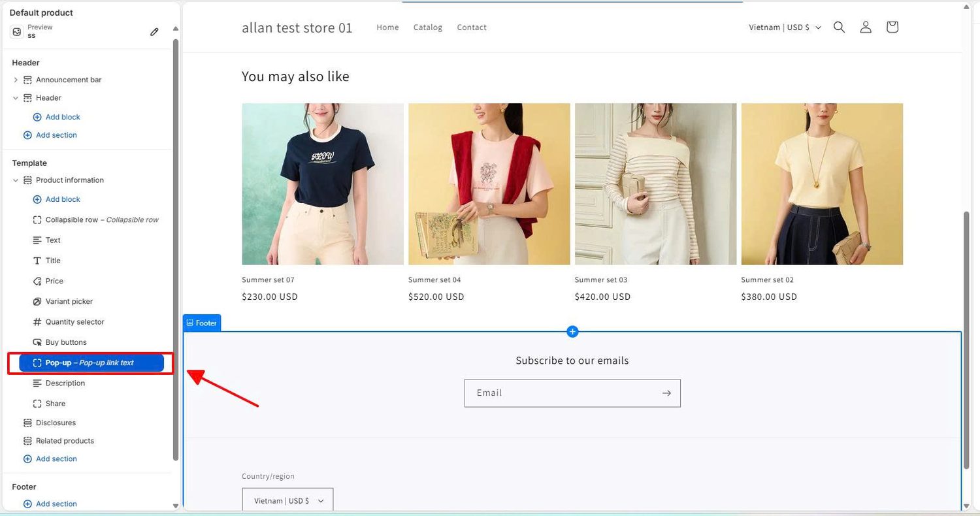
Task: Open Summer set 04 product image
Action: pyautogui.click(x=489, y=184)
